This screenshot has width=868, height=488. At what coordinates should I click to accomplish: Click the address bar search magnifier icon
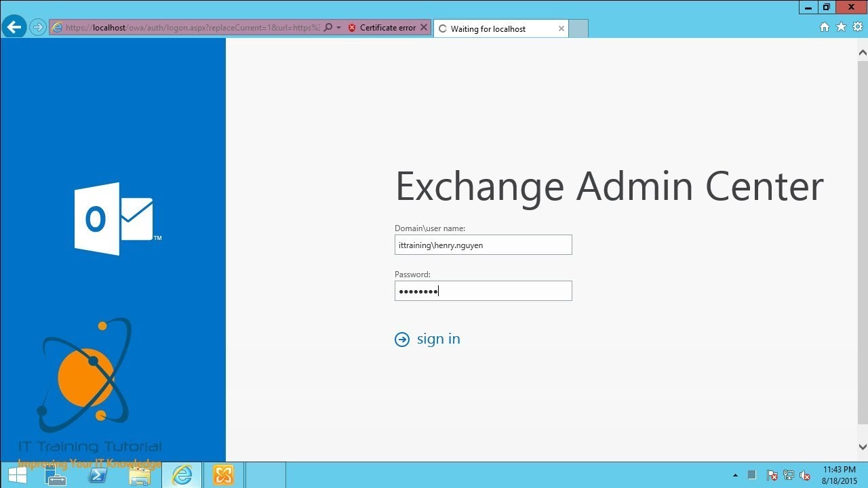tap(328, 28)
